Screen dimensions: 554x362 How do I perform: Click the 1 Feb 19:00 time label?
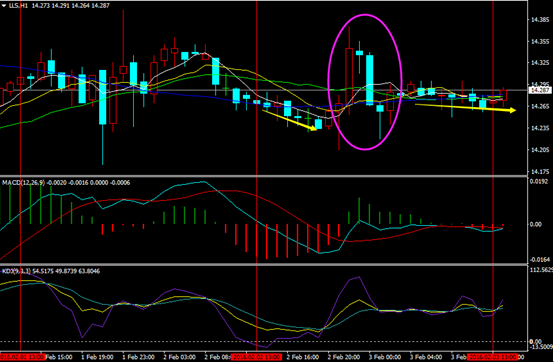[98, 357]
